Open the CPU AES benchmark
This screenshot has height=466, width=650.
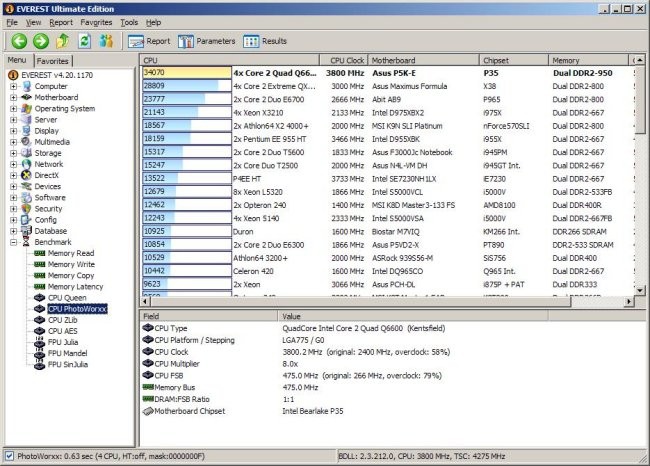tap(63, 331)
